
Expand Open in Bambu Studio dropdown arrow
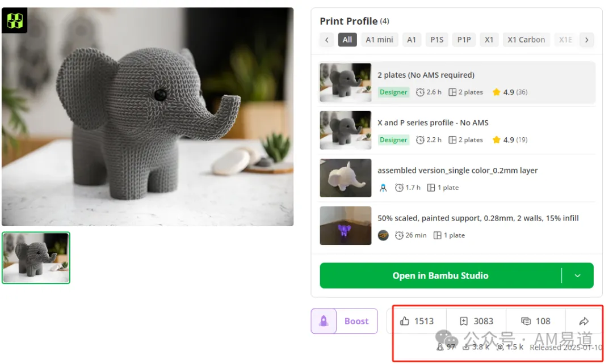577,276
